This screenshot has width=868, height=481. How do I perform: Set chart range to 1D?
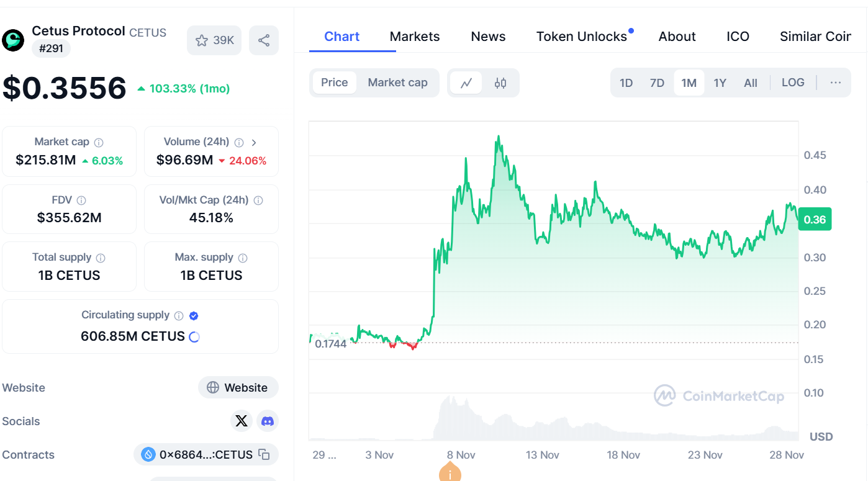(x=626, y=83)
